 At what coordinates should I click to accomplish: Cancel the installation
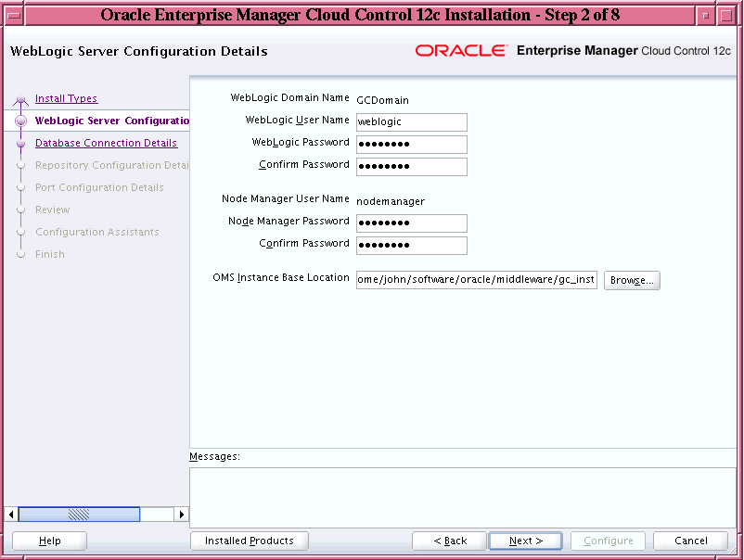click(x=690, y=541)
